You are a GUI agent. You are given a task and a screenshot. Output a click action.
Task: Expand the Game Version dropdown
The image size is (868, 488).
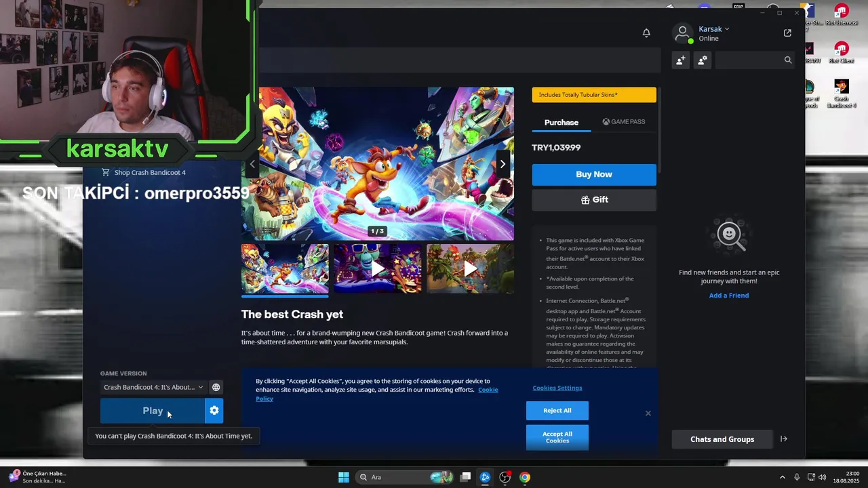point(153,387)
